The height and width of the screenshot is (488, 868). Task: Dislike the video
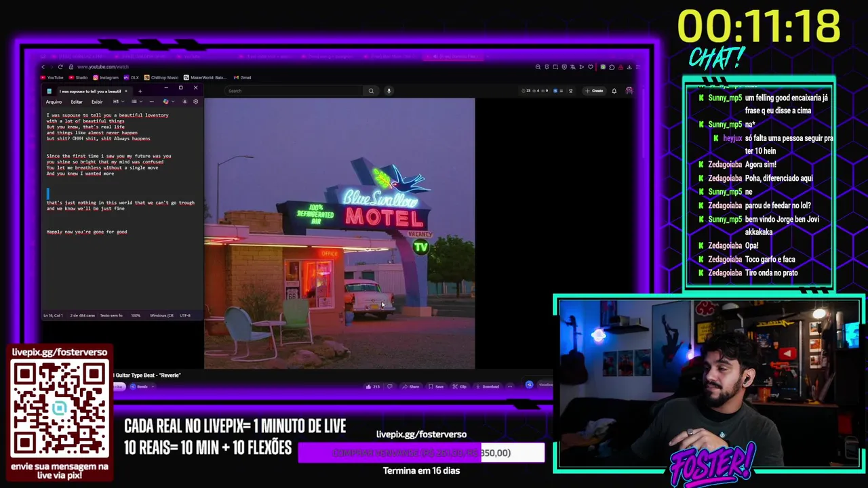pyautogui.click(x=390, y=386)
